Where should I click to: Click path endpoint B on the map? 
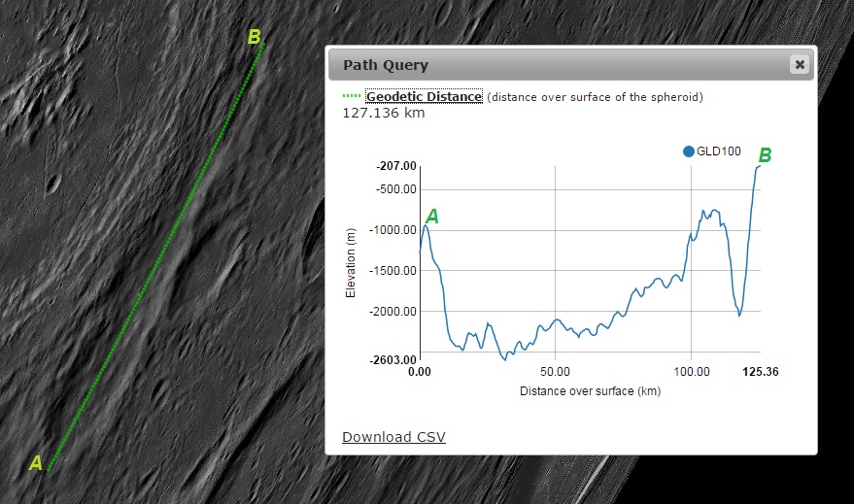(261, 45)
